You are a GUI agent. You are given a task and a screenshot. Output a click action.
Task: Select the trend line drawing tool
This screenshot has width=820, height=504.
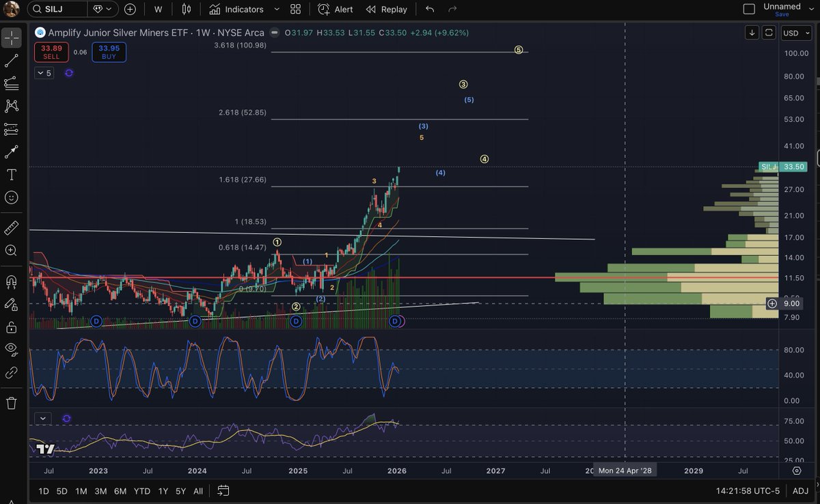(11, 61)
